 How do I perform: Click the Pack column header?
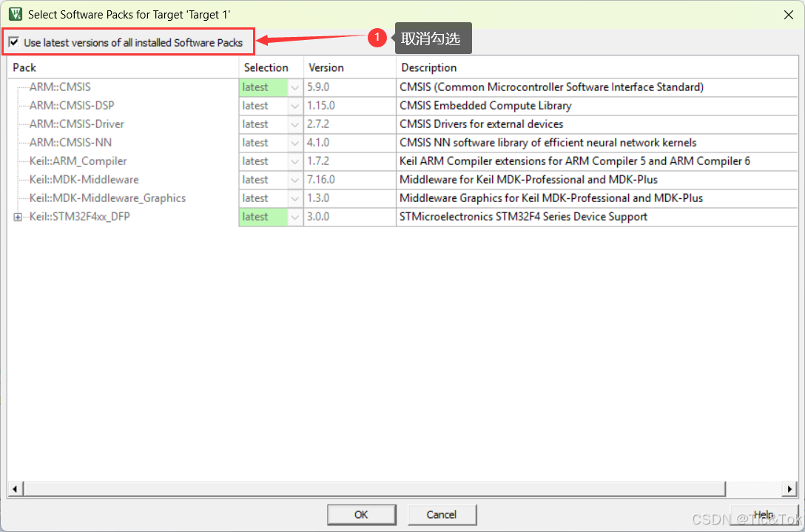pyautogui.click(x=124, y=68)
